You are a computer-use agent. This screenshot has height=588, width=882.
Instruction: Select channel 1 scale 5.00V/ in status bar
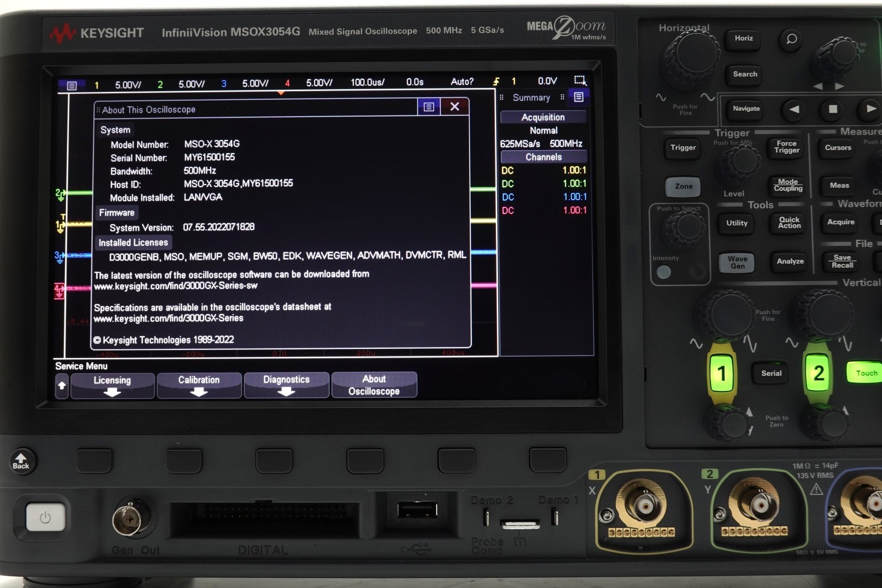[128, 85]
